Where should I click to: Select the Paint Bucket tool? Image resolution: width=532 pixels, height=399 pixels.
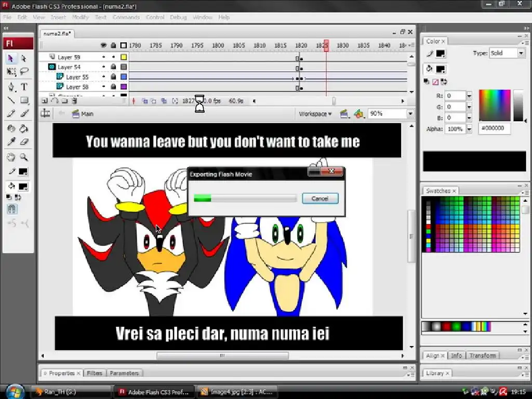click(x=24, y=129)
